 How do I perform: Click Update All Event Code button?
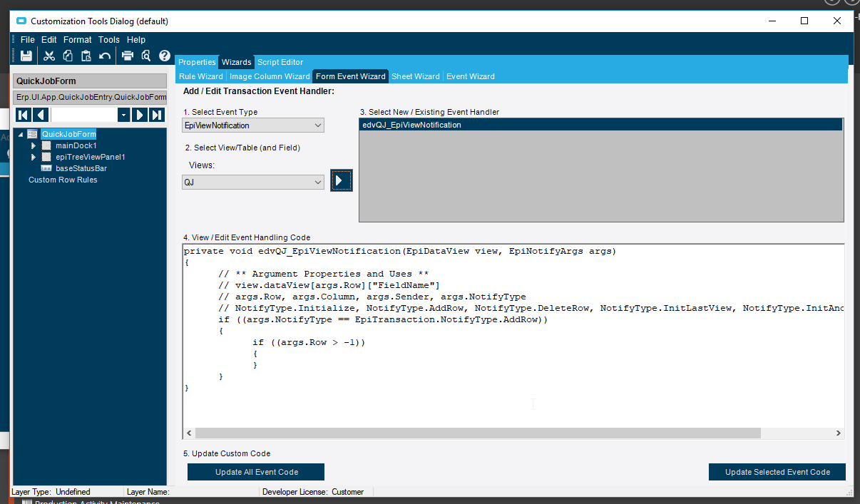(x=256, y=472)
